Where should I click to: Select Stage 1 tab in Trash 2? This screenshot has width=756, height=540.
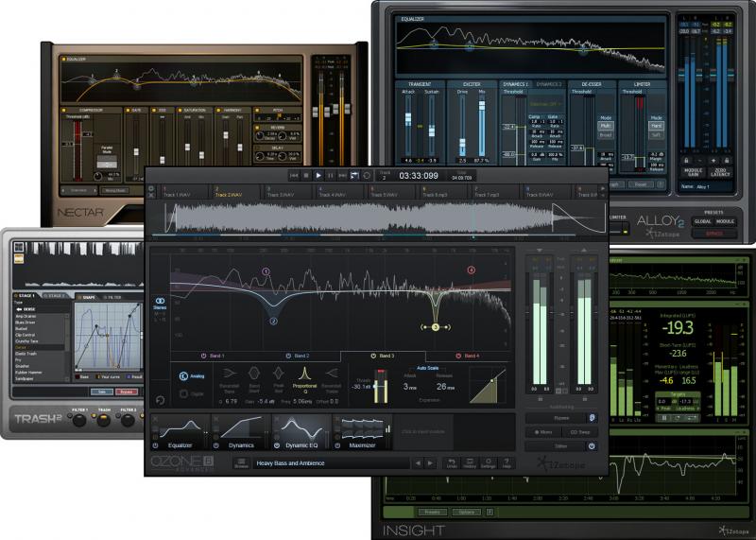26,296
